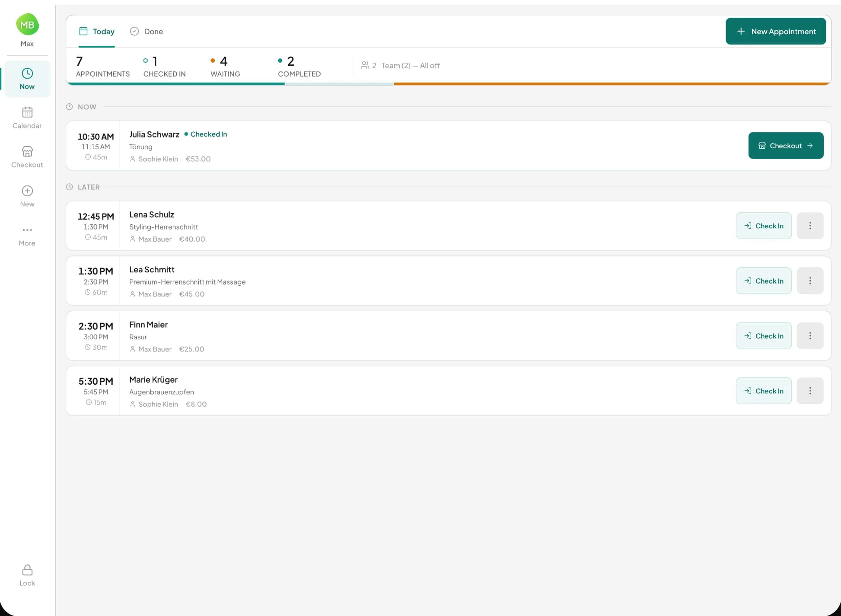This screenshot has width=841, height=616.
Task: Select Lena Schulz appointment name
Action: click(x=152, y=214)
